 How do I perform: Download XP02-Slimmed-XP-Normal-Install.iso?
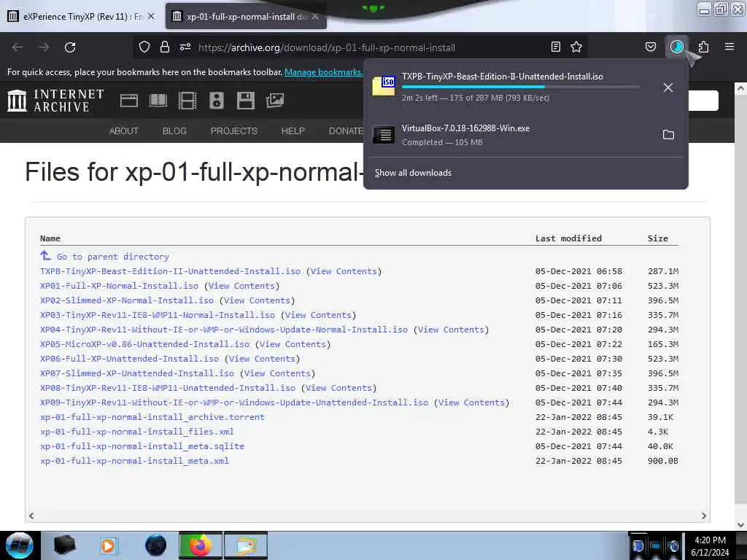(127, 300)
